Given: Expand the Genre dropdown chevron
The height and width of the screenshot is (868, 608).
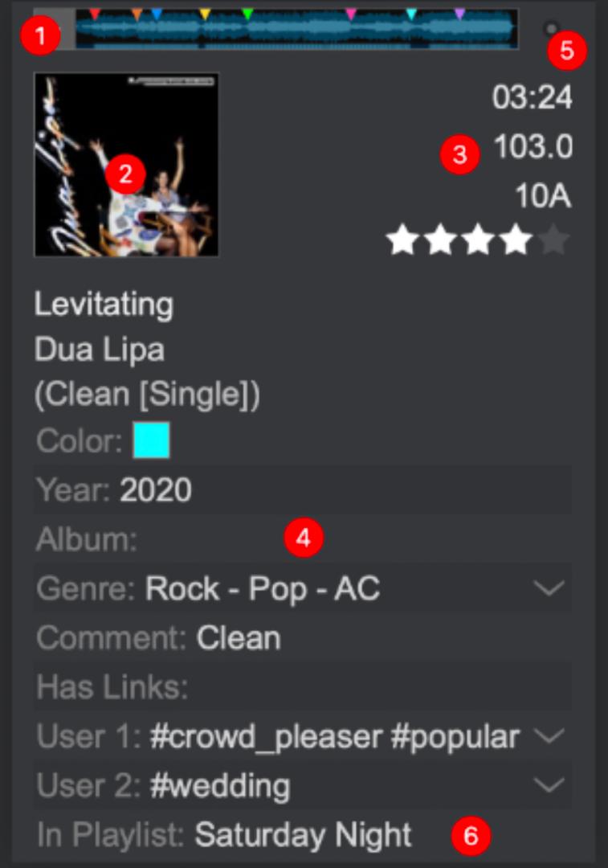Looking at the screenshot, I should (549, 589).
